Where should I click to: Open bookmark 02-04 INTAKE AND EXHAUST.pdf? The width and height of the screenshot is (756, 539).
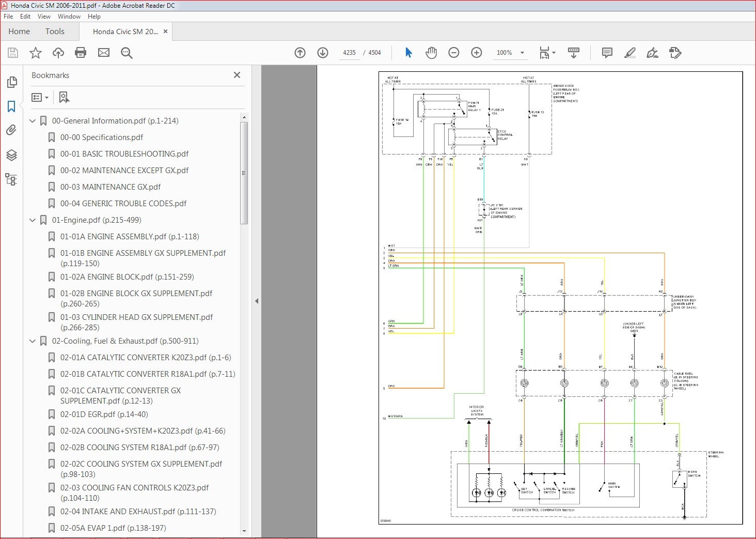[138, 512]
